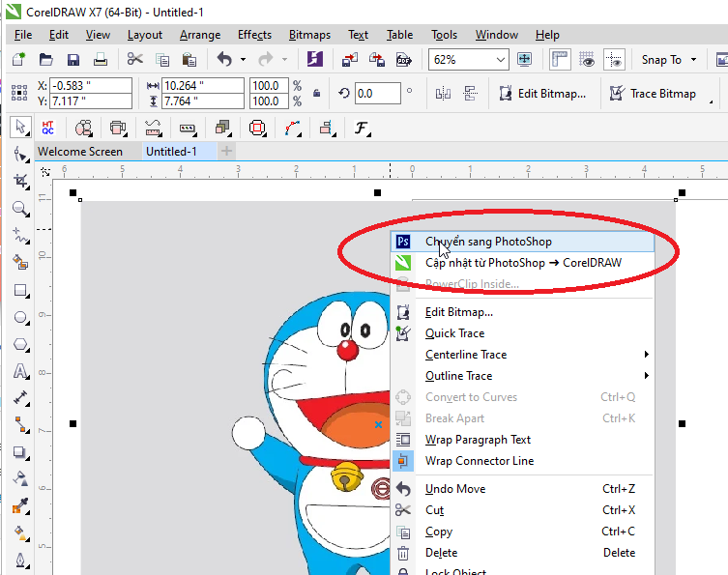
Task: Click the New document icon
Action: pos(19,59)
